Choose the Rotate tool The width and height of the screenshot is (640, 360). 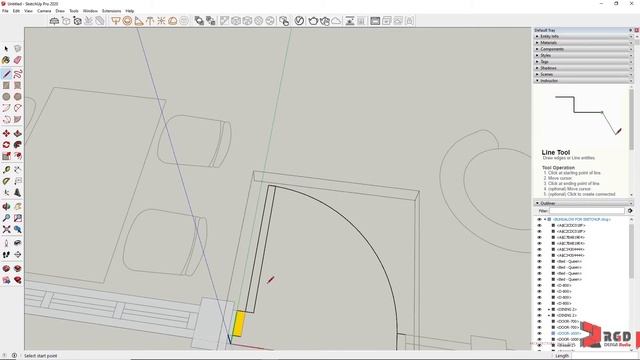[6, 145]
